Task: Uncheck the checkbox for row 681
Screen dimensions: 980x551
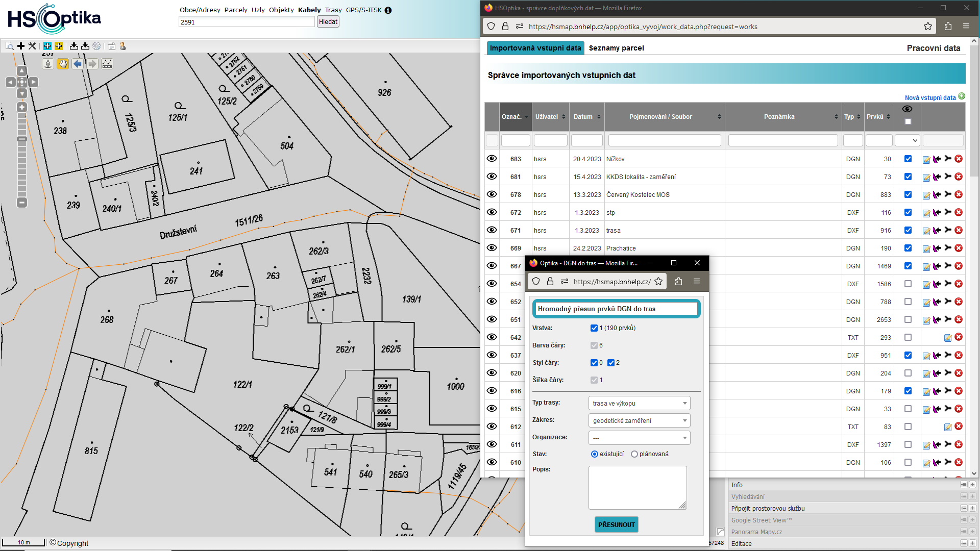Action: (x=908, y=177)
